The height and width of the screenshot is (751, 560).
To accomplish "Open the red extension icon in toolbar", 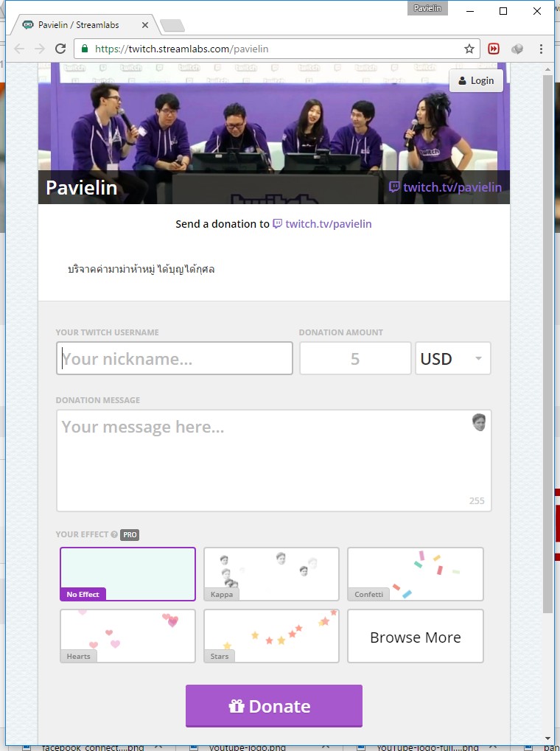I will 494,49.
